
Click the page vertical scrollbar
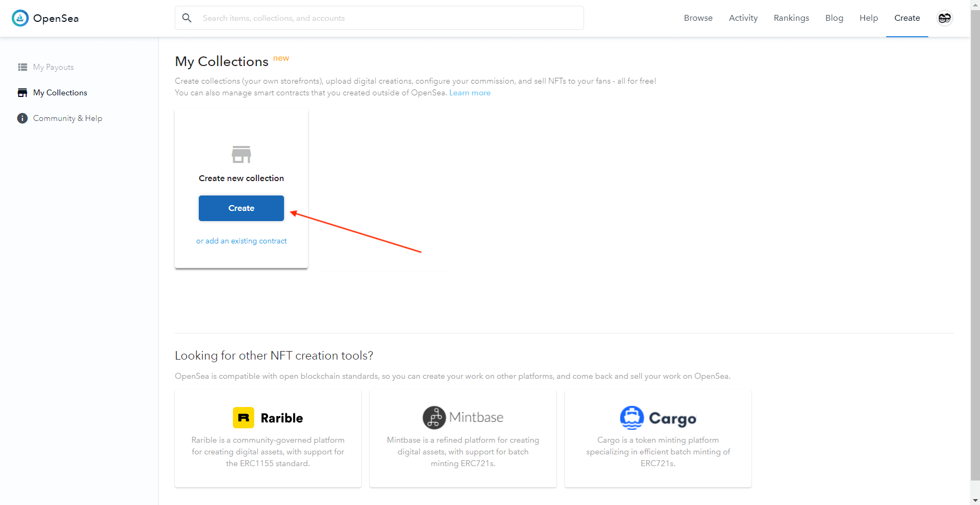pyautogui.click(x=975, y=240)
